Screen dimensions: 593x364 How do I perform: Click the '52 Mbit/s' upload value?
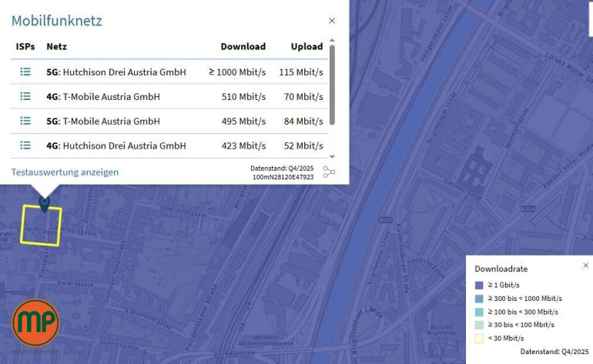[303, 145]
